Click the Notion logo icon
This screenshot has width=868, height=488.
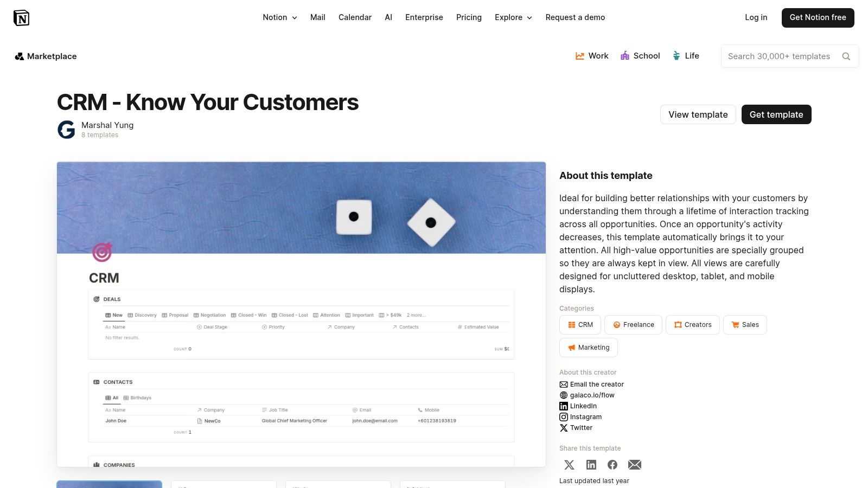click(x=21, y=18)
